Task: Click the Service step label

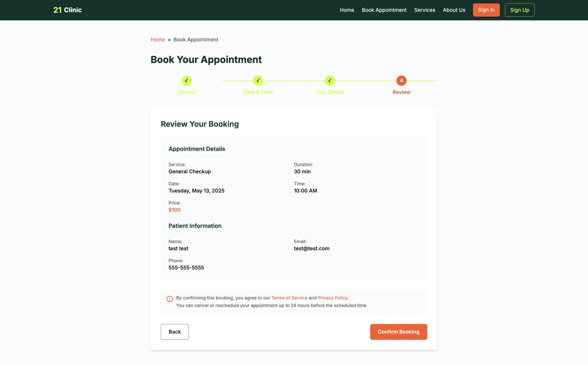Action: (186, 92)
